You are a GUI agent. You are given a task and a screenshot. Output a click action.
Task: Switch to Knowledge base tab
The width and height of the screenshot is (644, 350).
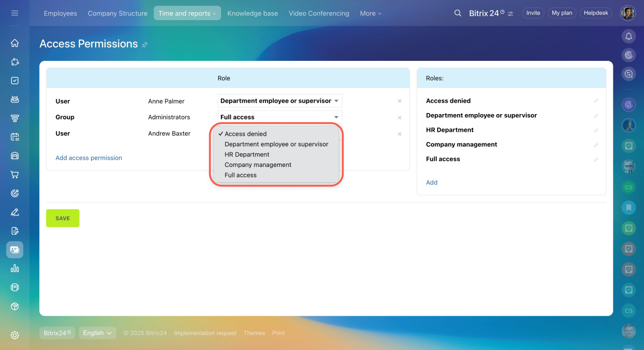pyautogui.click(x=253, y=13)
